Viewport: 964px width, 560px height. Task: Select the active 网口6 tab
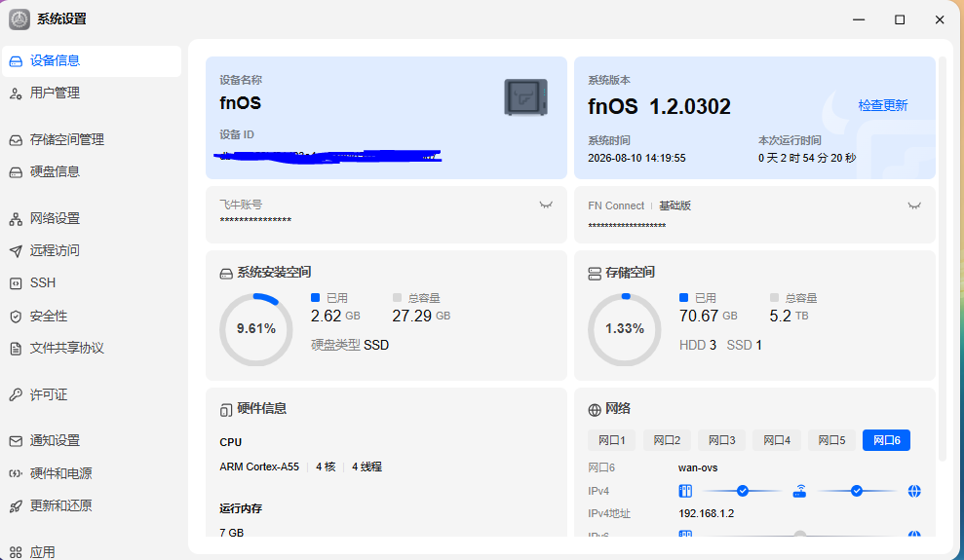click(x=887, y=440)
